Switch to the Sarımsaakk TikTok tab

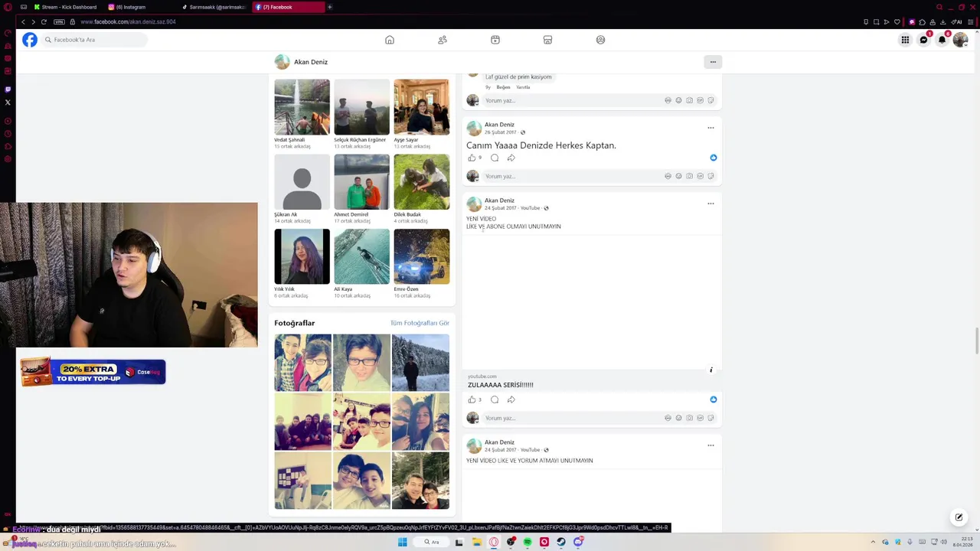click(x=214, y=7)
